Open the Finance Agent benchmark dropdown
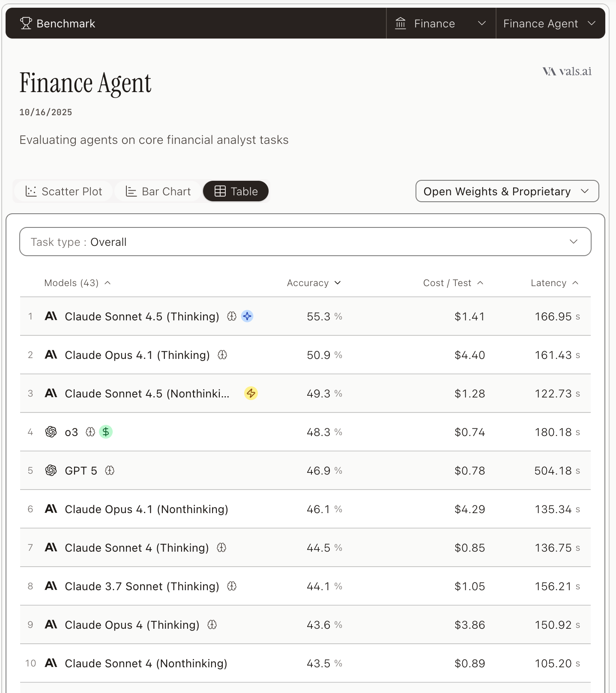Image resolution: width=616 pixels, height=693 pixels. pos(550,23)
